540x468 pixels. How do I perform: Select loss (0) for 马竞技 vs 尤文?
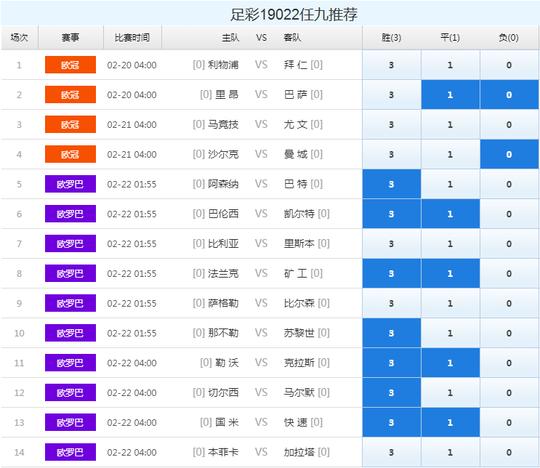click(x=509, y=124)
